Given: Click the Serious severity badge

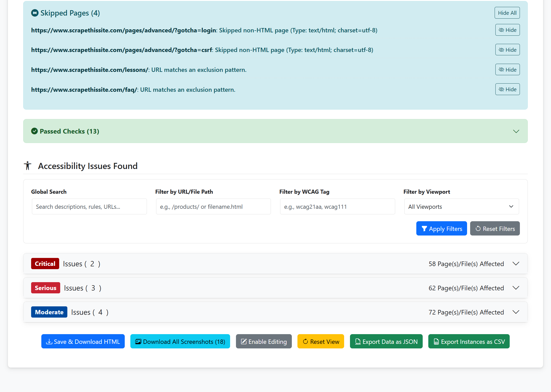Looking at the screenshot, I should pos(46,288).
